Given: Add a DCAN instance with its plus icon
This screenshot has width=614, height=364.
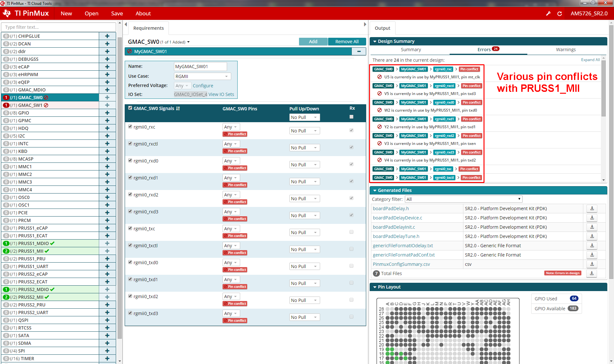Looking at the screenshot, I should (x=107, y=44).
